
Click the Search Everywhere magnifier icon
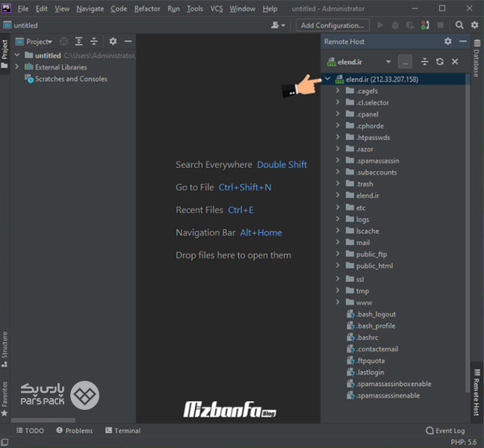pos(459,25)
